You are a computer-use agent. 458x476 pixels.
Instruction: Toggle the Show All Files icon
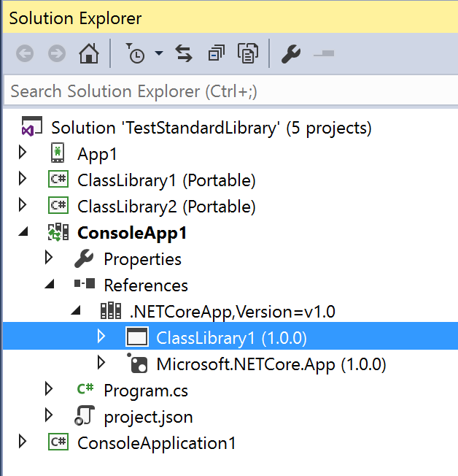click(248, 53)
